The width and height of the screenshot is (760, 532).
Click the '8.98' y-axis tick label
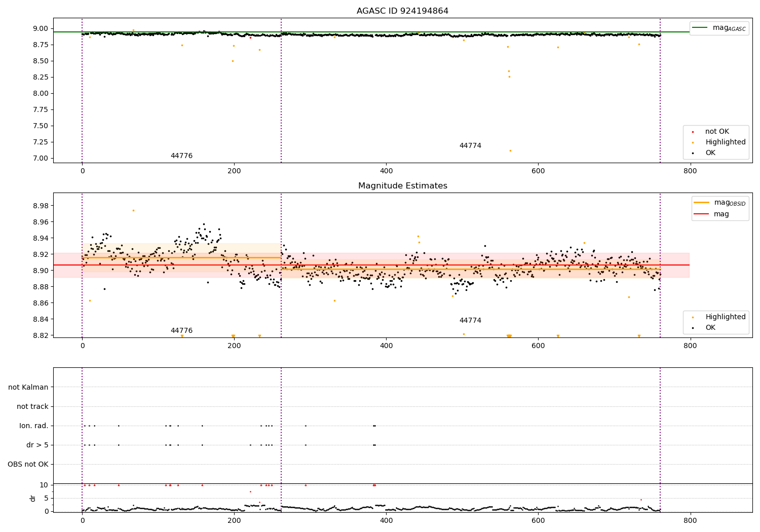(x=41, y=206)
